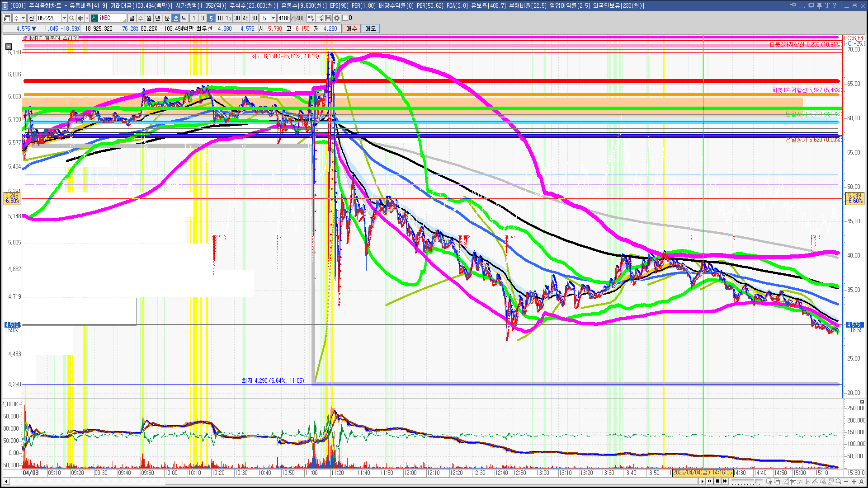Open the chart settings gear icon
The image size is (868, 488).
pyautogui.click(x=337, y=18)
